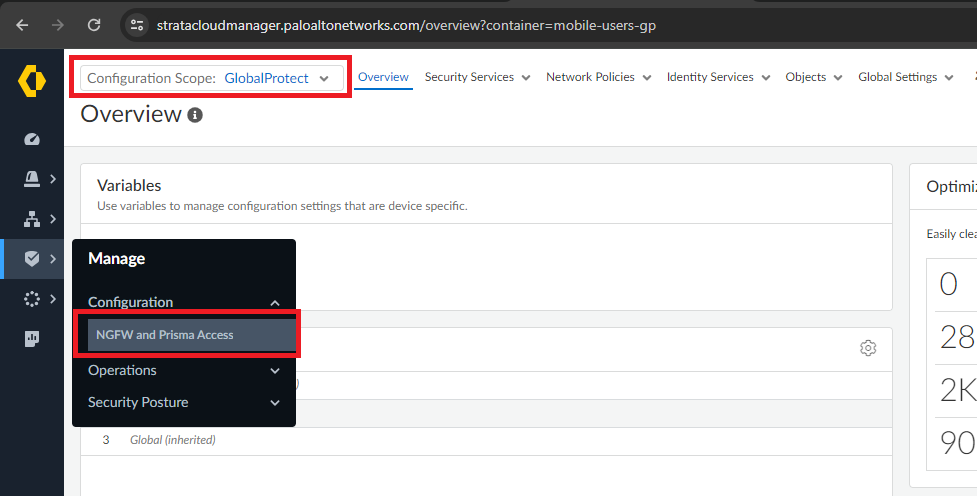The image size is (977, 496).
Task: Open the Incidents and Alerts bell icon
Action: [x=32, y=179]
